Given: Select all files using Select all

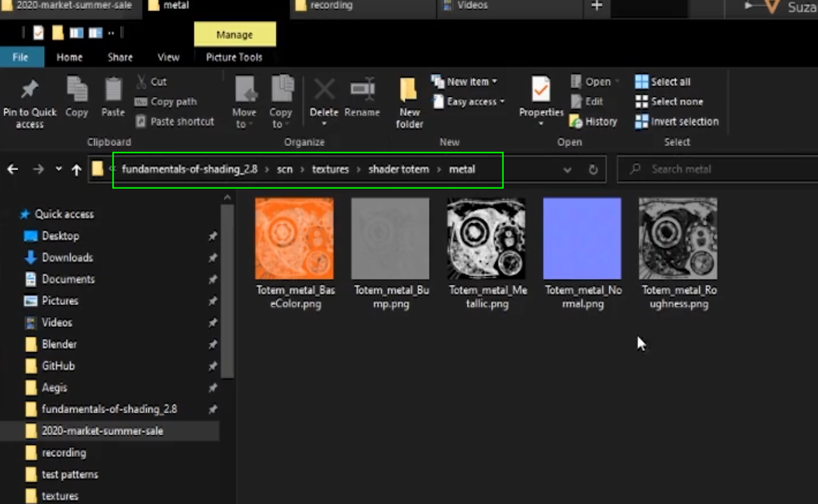Looking at the screenshot, I should click(662, 81).
